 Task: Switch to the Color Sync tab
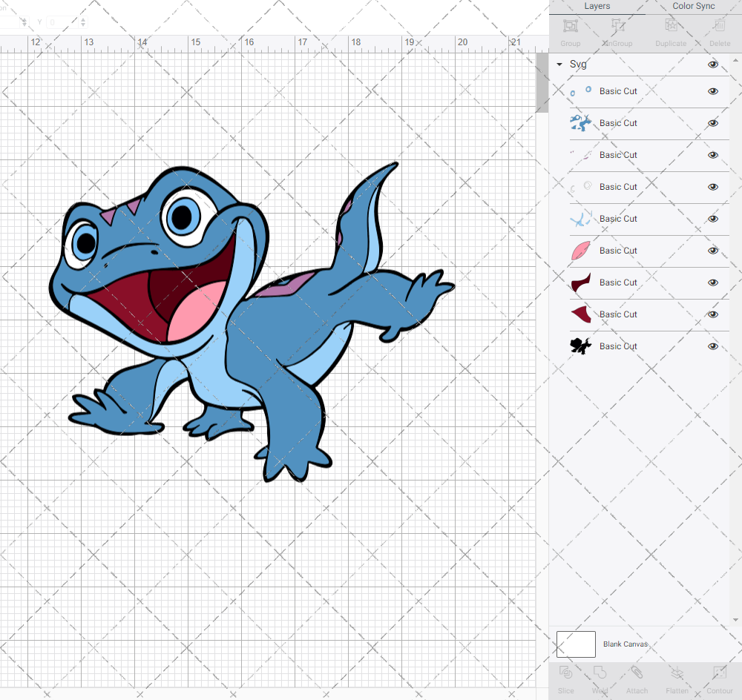pos(693,6)
